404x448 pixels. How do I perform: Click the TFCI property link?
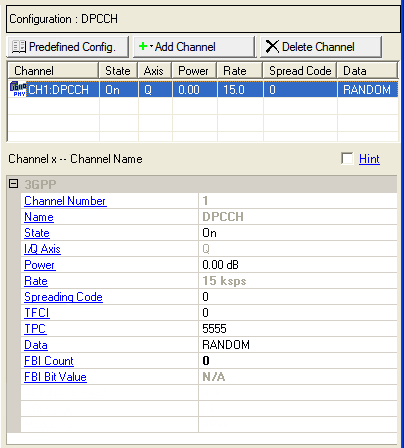(x=37, y=313)
